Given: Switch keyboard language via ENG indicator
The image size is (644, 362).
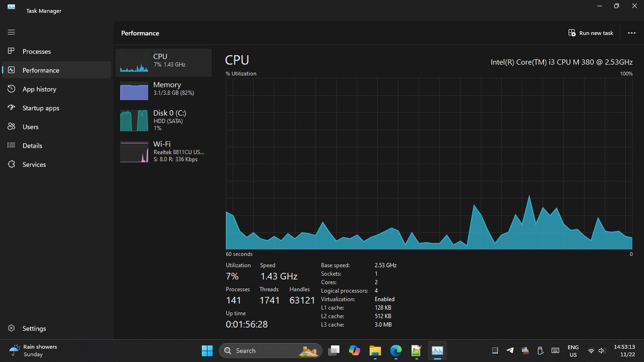Looking at the screenshot, I should (x=573, y=350).
